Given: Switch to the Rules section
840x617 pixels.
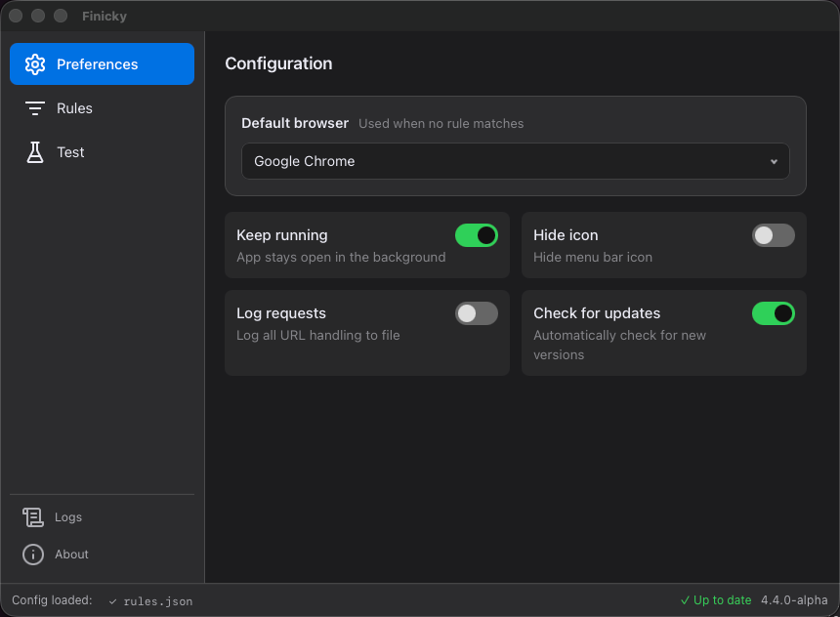Looking at the screenshot, I should 74,108.
